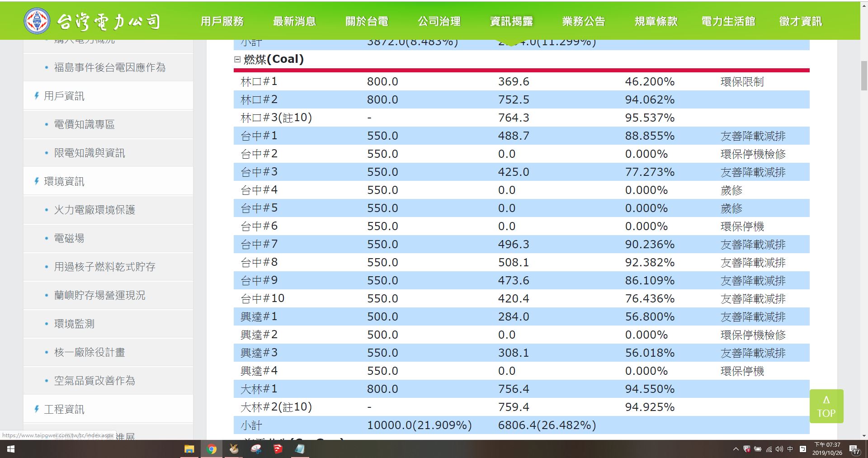Click 56.800% in the 興達#1 row
Image resolution: width=868 pixels, height=458 pixels.
[x=650, y=316]
